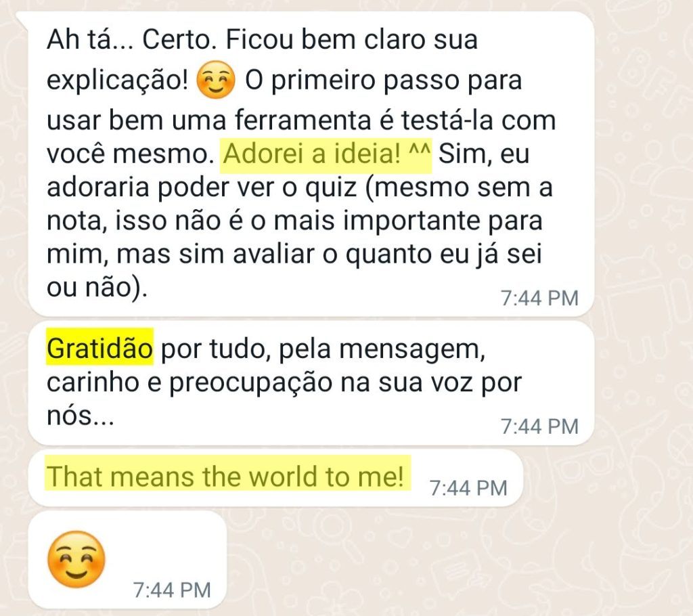Click the blushing emoji after "explicação!"

pos(216,80)
